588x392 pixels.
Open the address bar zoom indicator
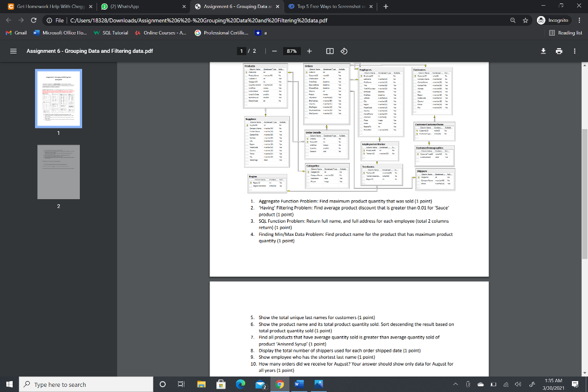513,20
